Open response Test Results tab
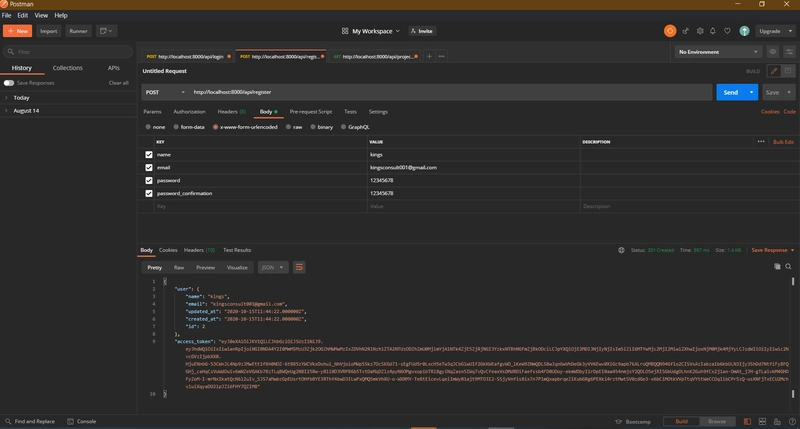800x429 pixels. [237, 250]
